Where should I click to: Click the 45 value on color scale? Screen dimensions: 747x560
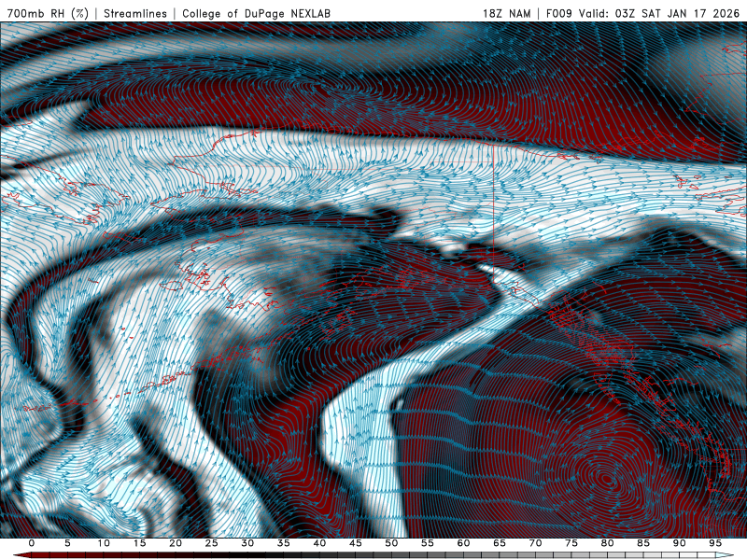pos(356,543)
